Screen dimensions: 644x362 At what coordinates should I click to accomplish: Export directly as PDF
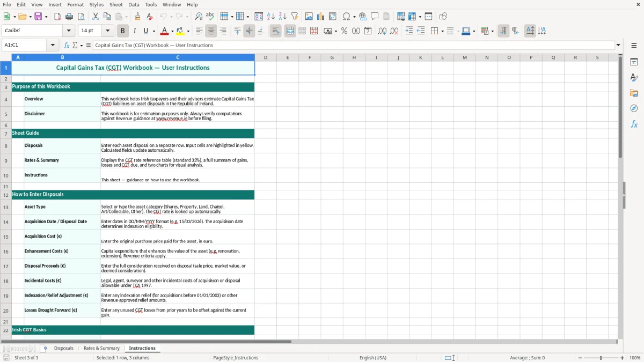(57, 17)
